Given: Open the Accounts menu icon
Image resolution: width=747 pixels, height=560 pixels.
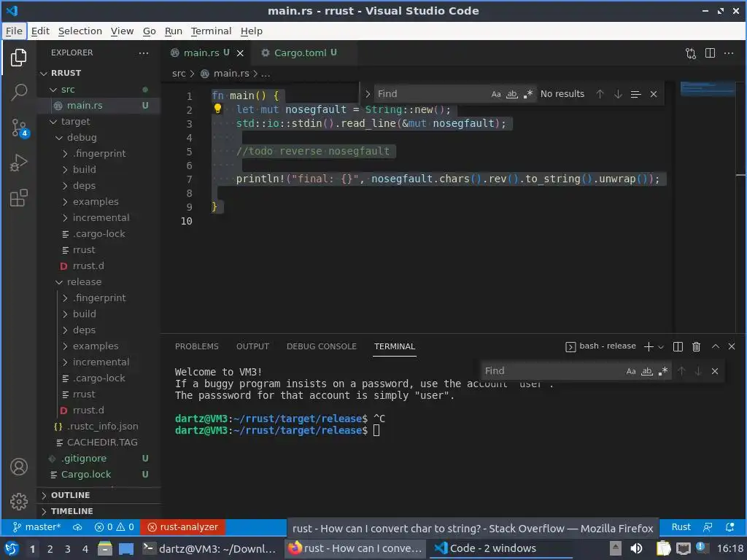Looking at the screenshot, I should click(x=18, y=467).
